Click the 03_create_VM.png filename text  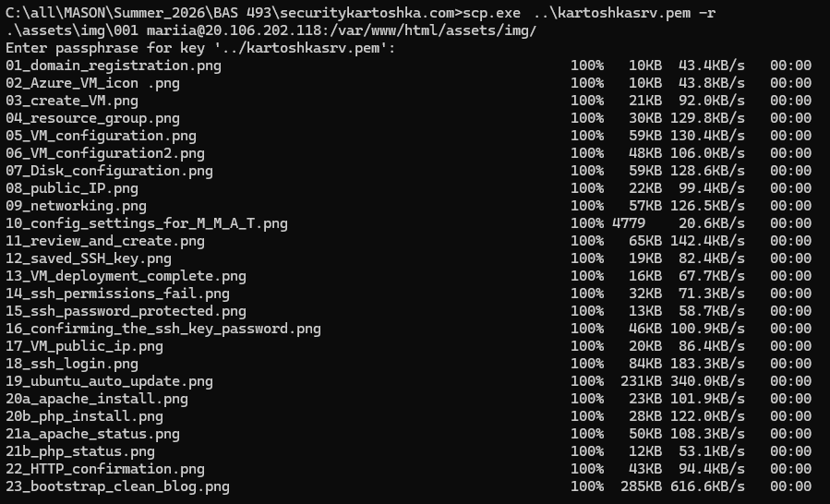click(72, 101)
